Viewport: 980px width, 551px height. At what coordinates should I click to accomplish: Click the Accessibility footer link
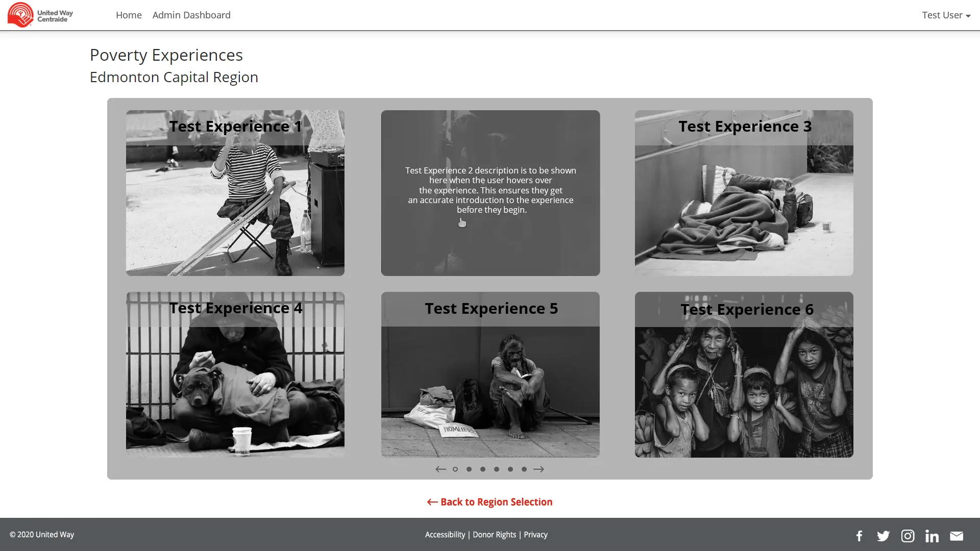pyautogui.click(x=444, y=534)
